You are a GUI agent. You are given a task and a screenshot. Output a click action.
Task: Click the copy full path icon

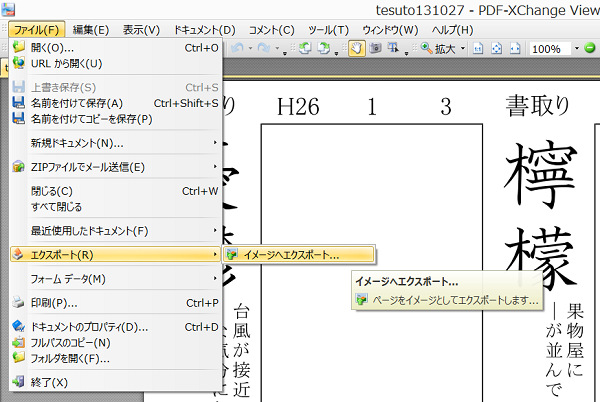coord(18,342)
